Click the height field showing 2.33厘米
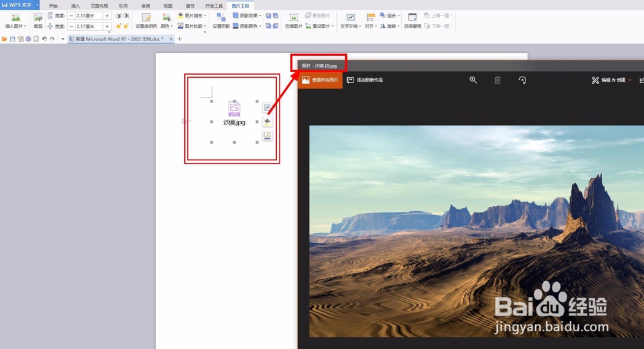The image size is (644, 349). pyautogui.click(x=89, y=15)
